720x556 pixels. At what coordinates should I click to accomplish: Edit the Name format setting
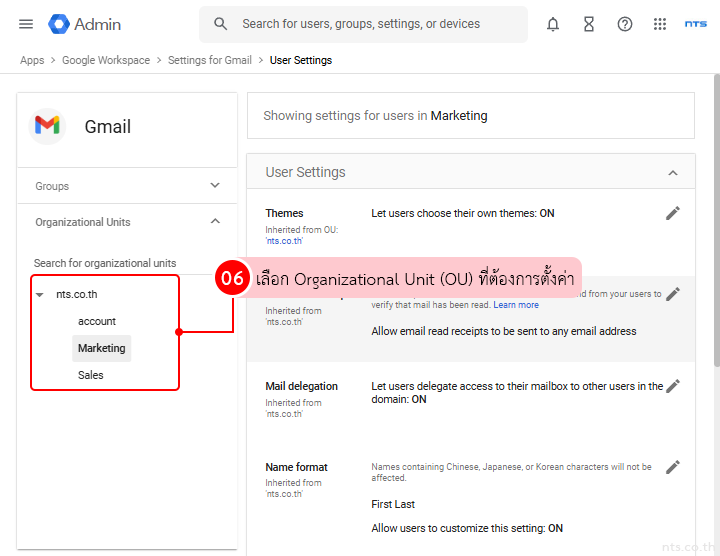(673, 467)
